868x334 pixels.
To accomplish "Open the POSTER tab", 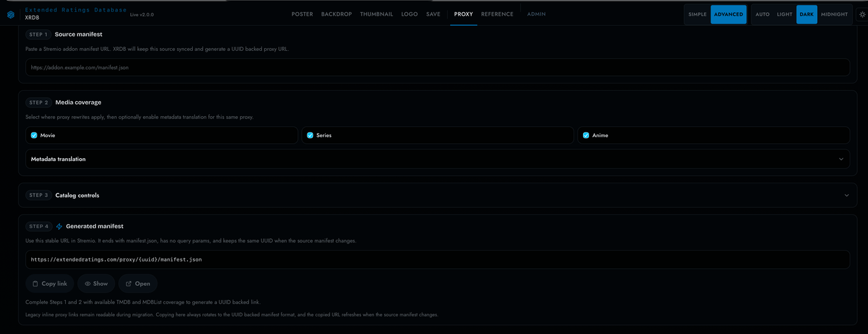I will (302, 14).
